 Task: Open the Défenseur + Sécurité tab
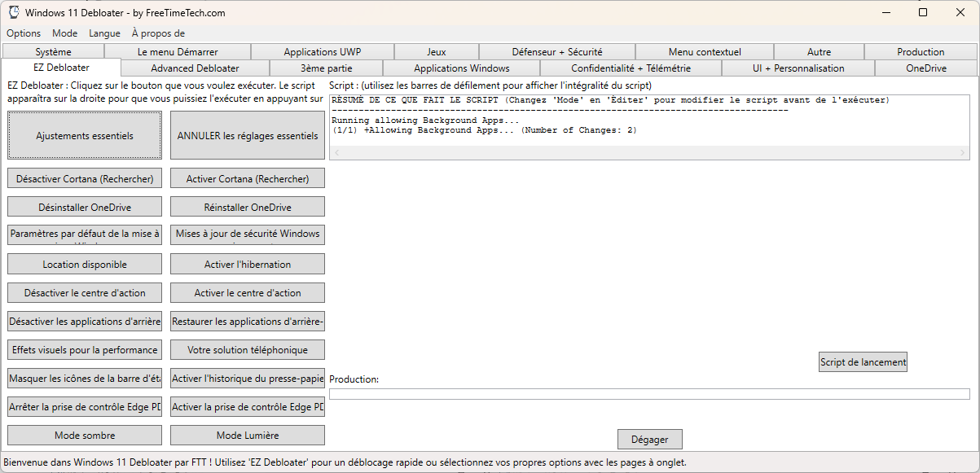[x=557, y=52]
